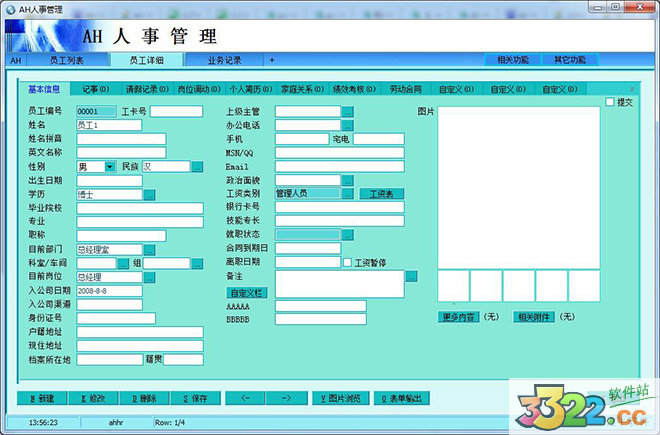Open salary category (工资类别) lookup button
The width and height of the screenshot is (660, 435).
347,194
